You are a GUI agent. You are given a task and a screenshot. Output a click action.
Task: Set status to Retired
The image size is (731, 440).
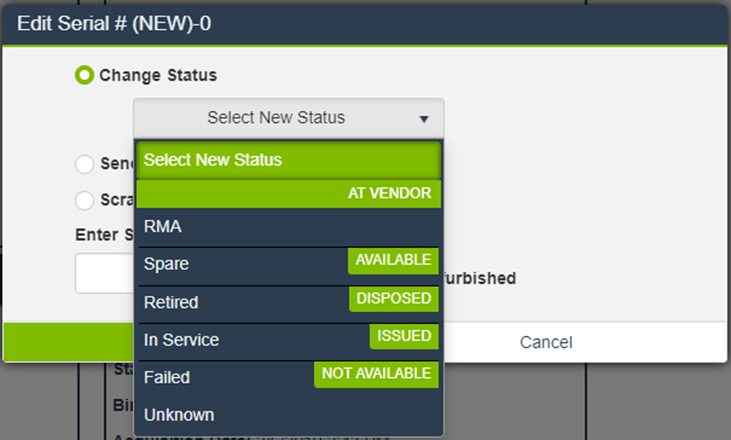(x=171, y=302)
